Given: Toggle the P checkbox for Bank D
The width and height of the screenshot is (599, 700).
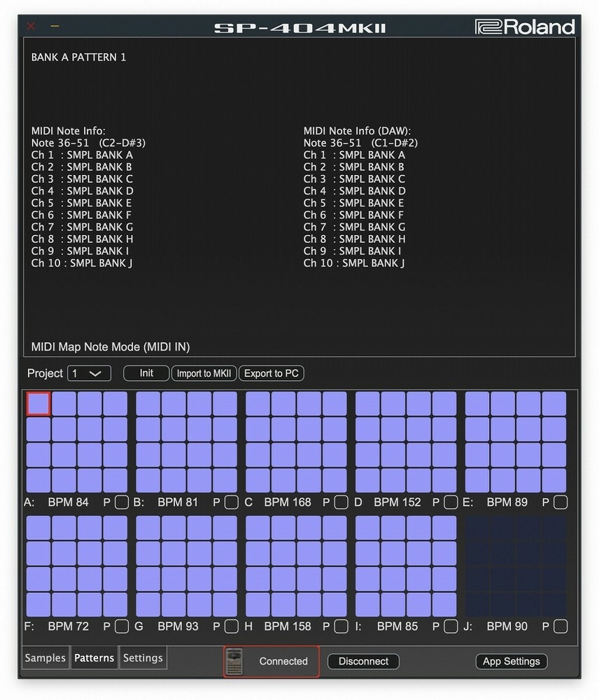Looking at the screenshot, I should pyautogui.click(x=451, y=502).
